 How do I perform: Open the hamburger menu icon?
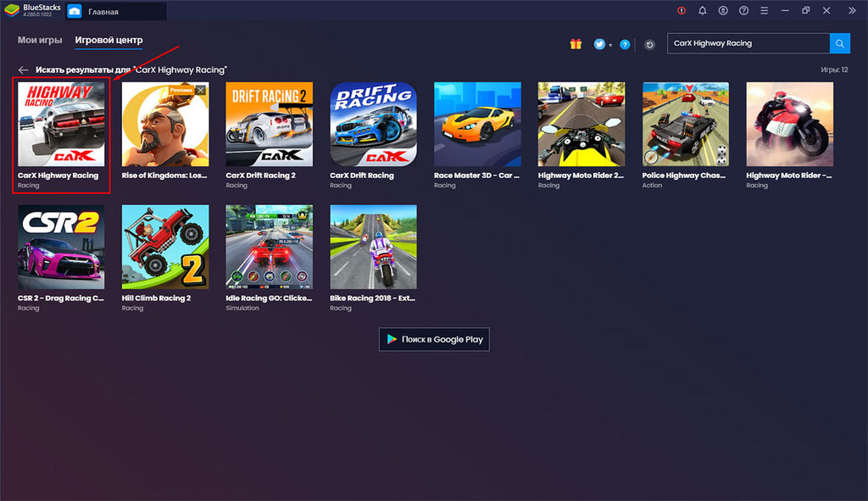[x=765, y=10]
